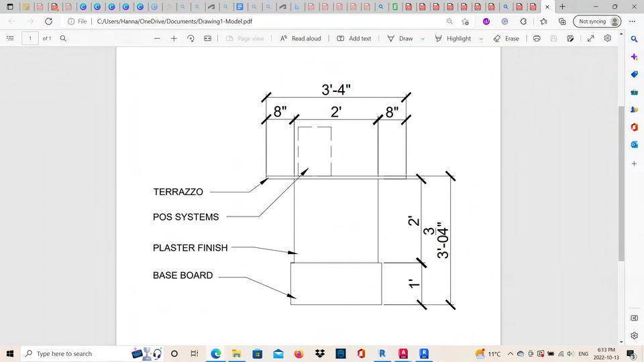Click the TERRAZZO label in drawing

tap(178, 192)
